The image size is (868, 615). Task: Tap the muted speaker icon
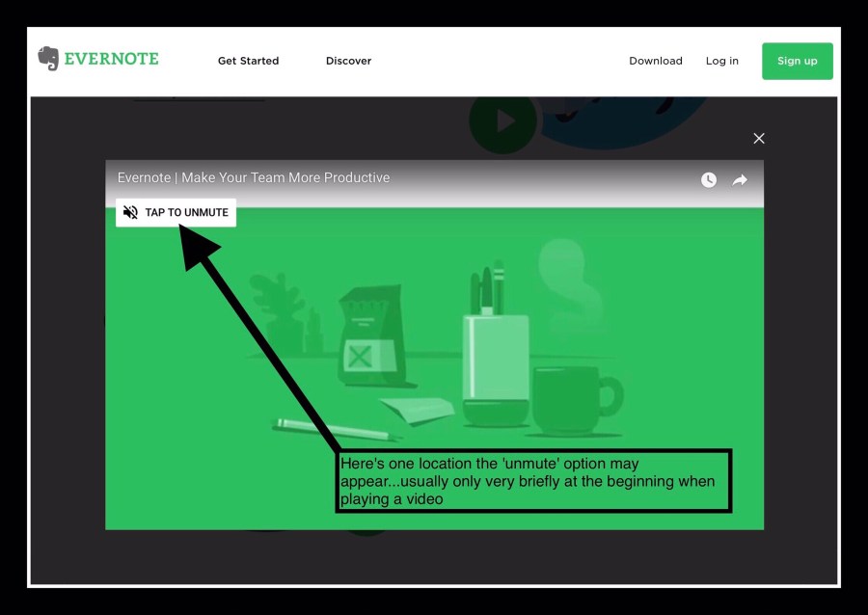[x=130, y=212]
